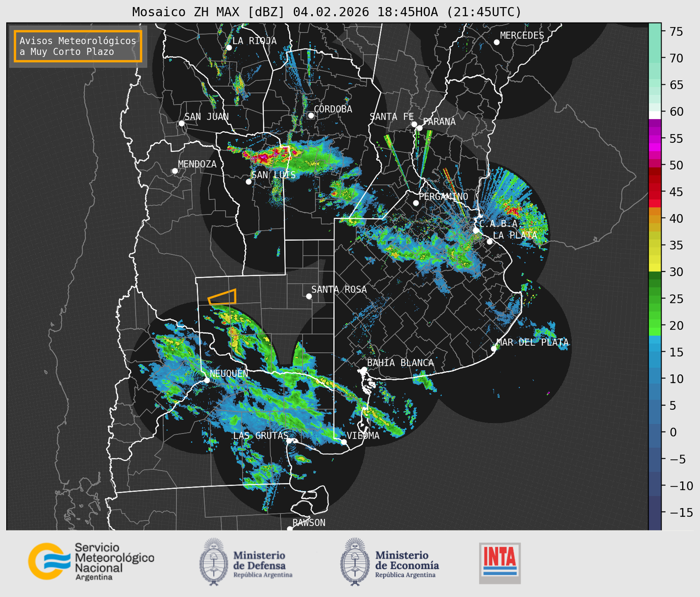Click the Avisos Meteorológicos a Muy Corto Plazo legend box
This screenshot has height=597, width=700.
point(78,46)
